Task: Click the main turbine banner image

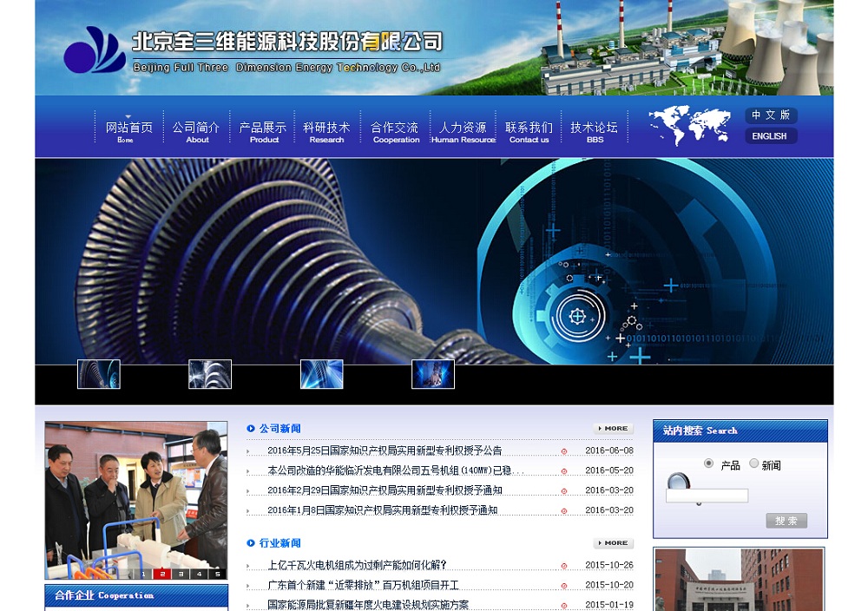Action: point(434,261)
